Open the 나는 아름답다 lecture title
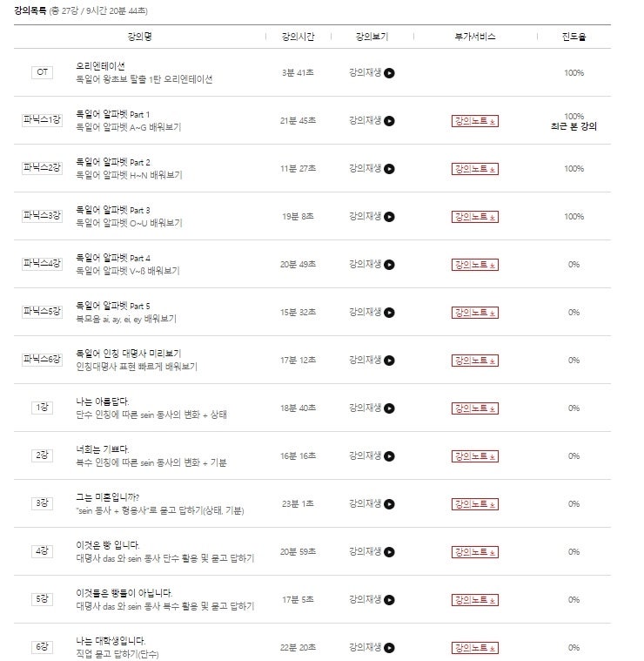 pyautogui.click(x=103, y=401)
